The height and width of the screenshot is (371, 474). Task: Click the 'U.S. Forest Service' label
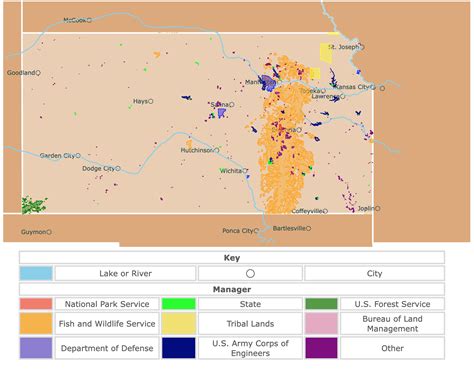coord(392,304)
